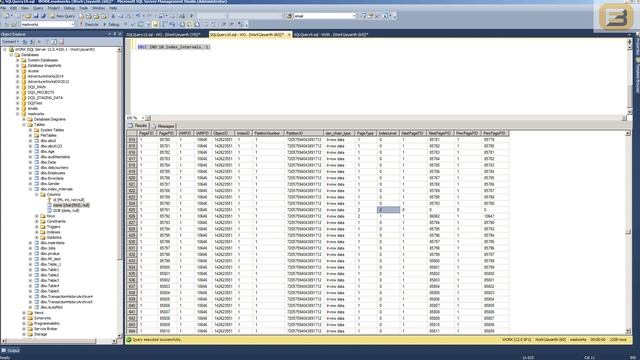Viewport: 640px width, 360px height.
Task: Click the Save All toolbar icon
Action: coord(43,16)
